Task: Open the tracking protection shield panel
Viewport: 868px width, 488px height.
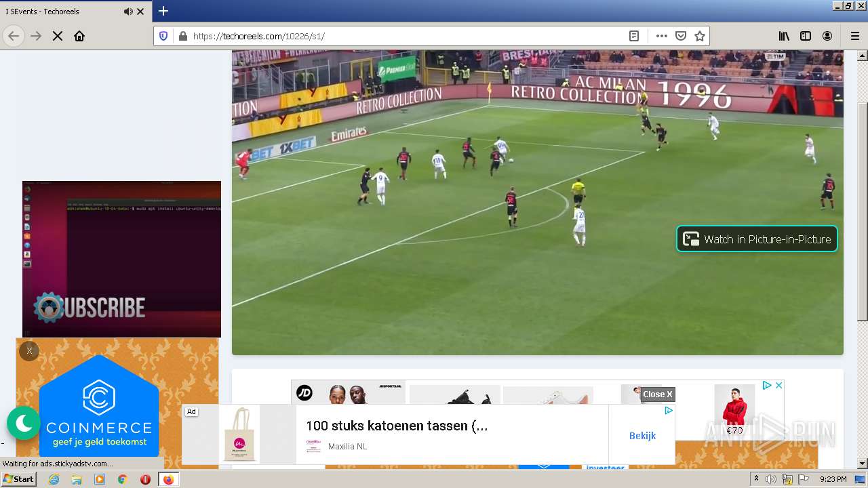Action: pos(163,36)
